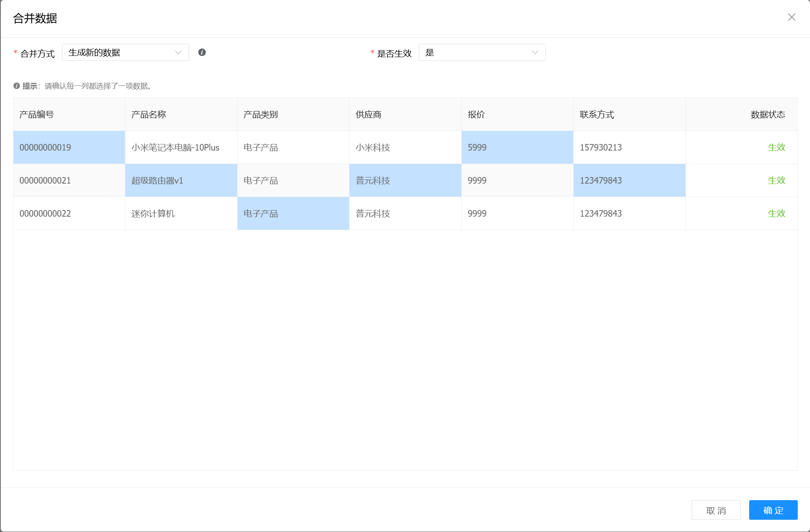
Task: Click the 确定 button
Action: pyautogui.click(x=773, y=510)
